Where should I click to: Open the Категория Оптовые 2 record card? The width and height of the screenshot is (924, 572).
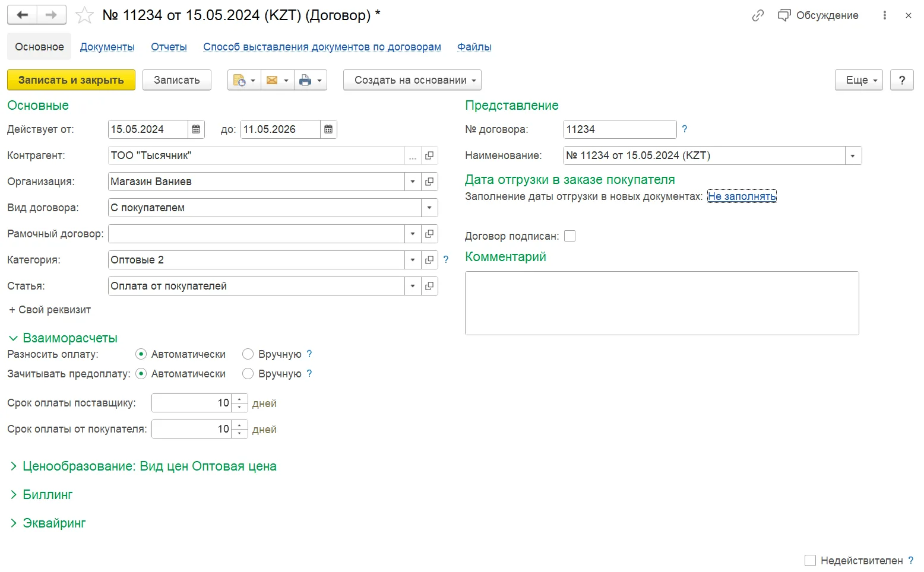tap(429, 260)
